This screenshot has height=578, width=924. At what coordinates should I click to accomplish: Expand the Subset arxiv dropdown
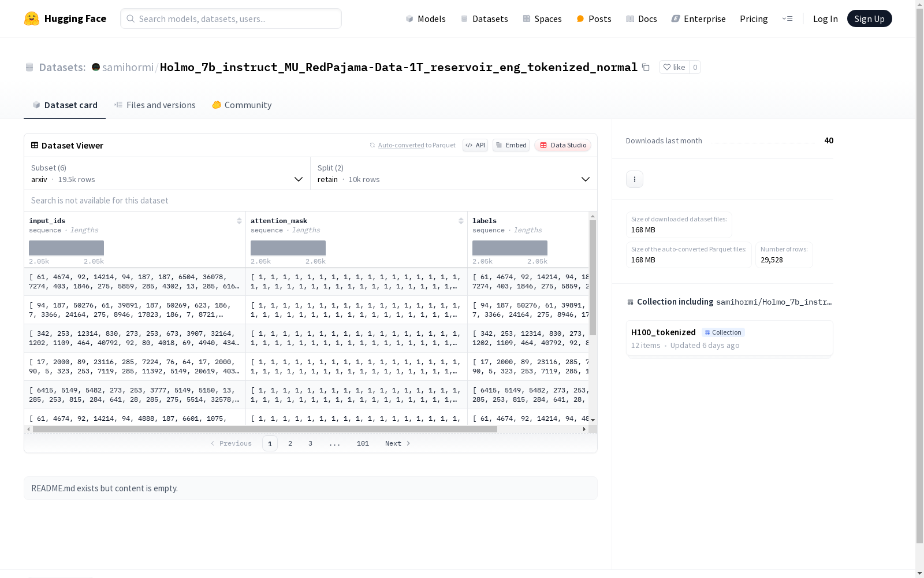point(167,173)
